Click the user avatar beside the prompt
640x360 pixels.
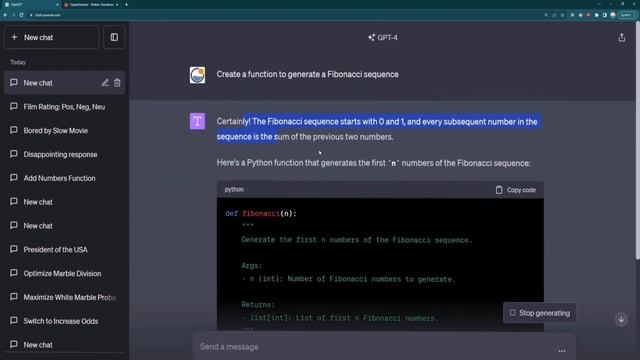197,75
